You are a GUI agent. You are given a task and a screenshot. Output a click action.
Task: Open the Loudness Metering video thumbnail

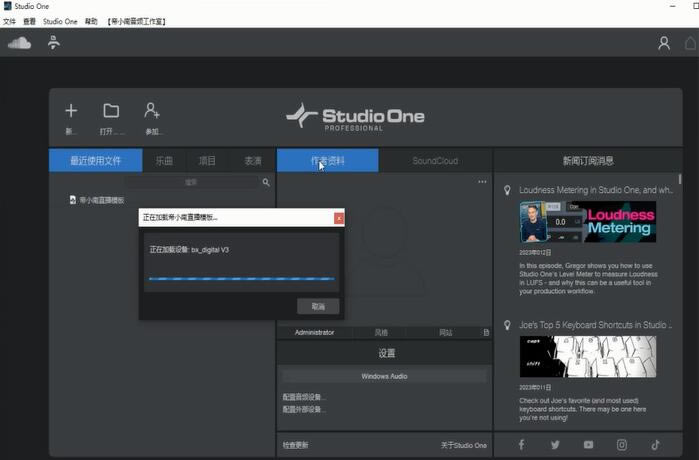click(x=588, y=222)
